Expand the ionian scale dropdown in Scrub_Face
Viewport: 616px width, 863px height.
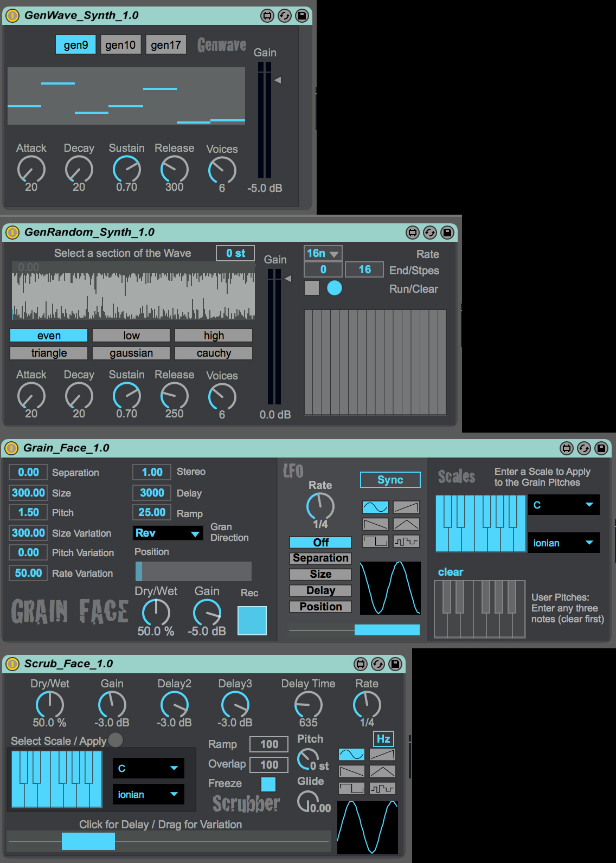(148, 794)
